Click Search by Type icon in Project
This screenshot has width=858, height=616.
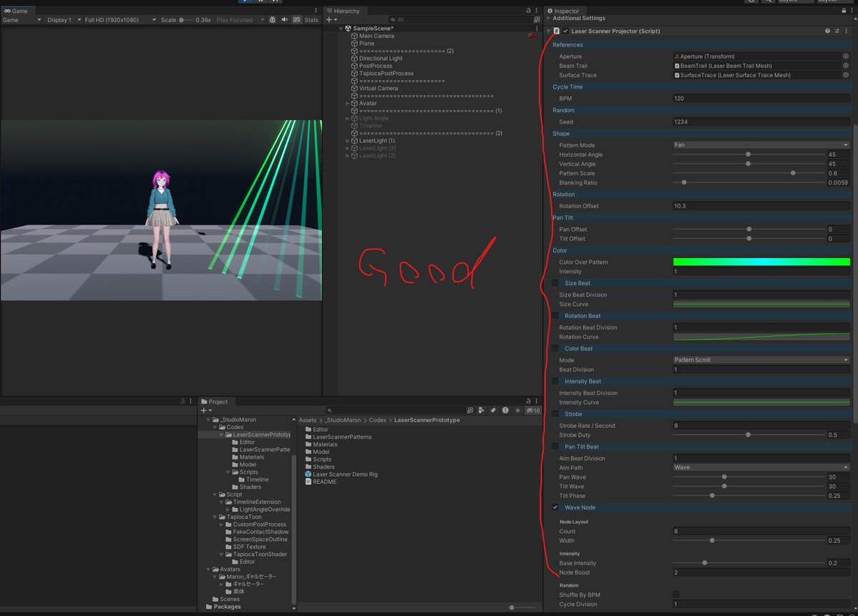(x=481, y=410)
